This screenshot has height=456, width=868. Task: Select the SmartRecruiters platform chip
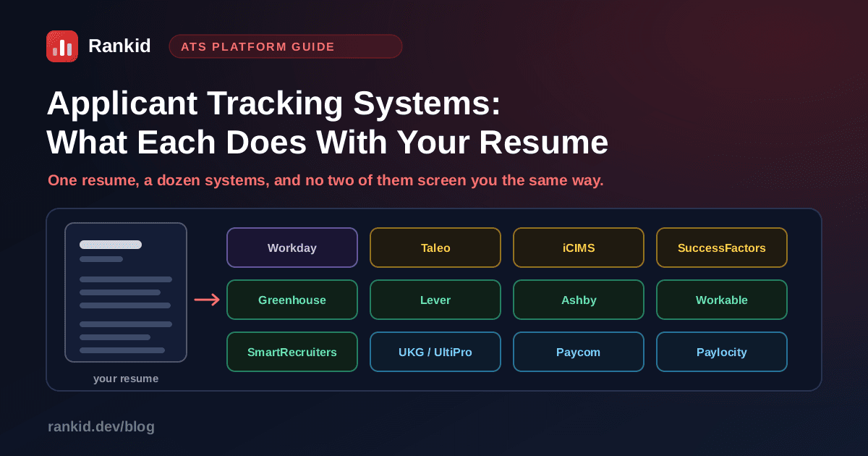pos(292,352)
